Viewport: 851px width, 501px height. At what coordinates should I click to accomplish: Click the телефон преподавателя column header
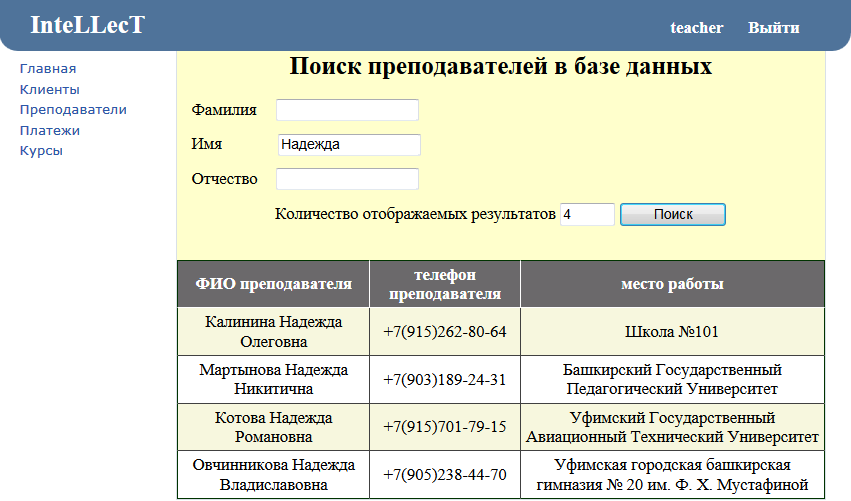(x=445, y=284)
